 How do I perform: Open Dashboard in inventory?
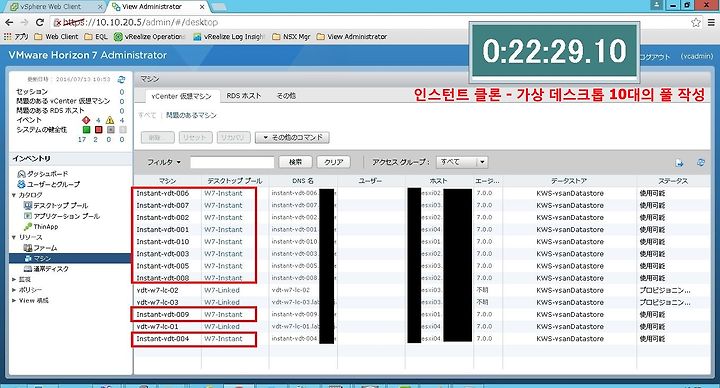[43, 174]
